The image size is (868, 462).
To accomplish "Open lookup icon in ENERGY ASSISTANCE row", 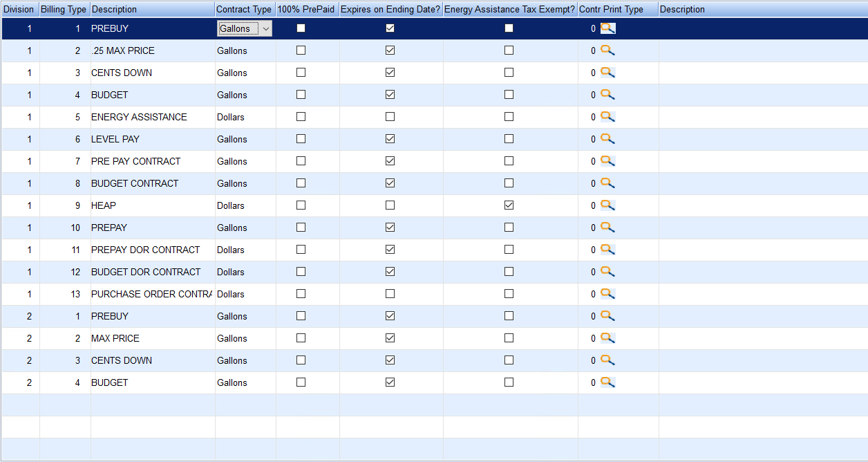I will 607,117.
